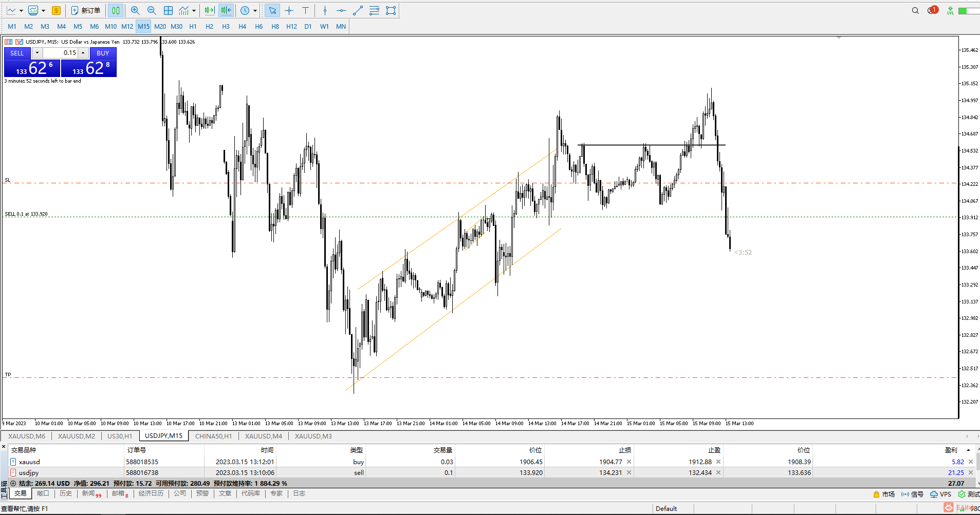Open the indicators list icon

coord(183,10)
